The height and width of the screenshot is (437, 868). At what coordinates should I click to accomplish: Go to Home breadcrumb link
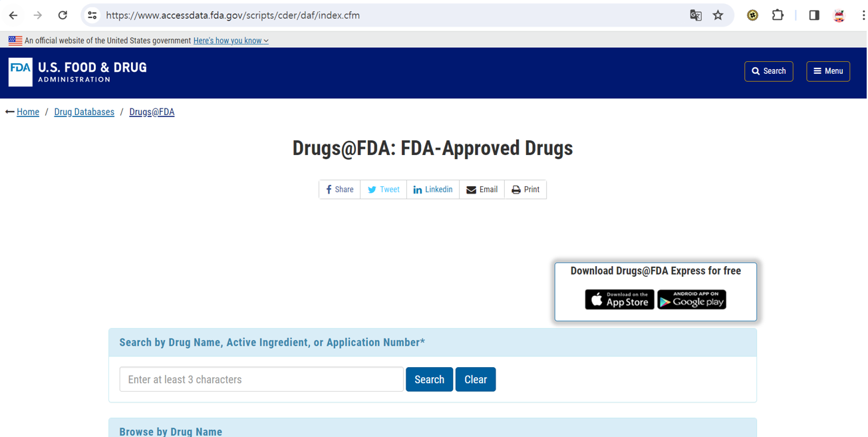click(28, 112)
